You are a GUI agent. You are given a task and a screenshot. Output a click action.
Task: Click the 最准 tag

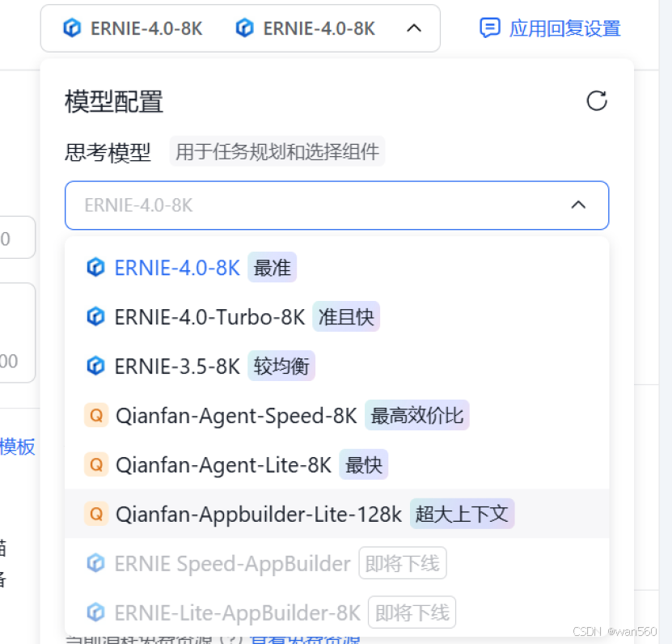273,268
